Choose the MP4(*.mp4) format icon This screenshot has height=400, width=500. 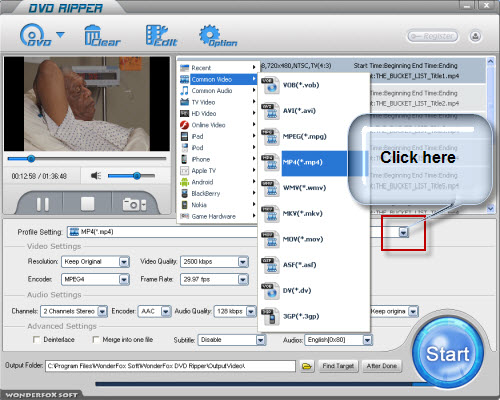[x=270, y=162]
